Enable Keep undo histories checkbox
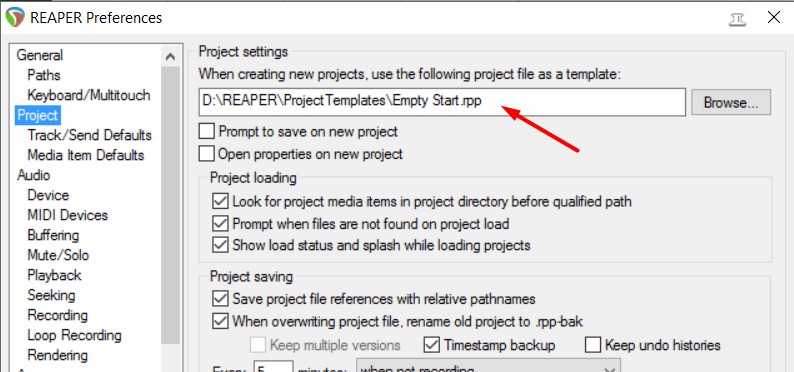794x372 pixels. click(593, 345)
